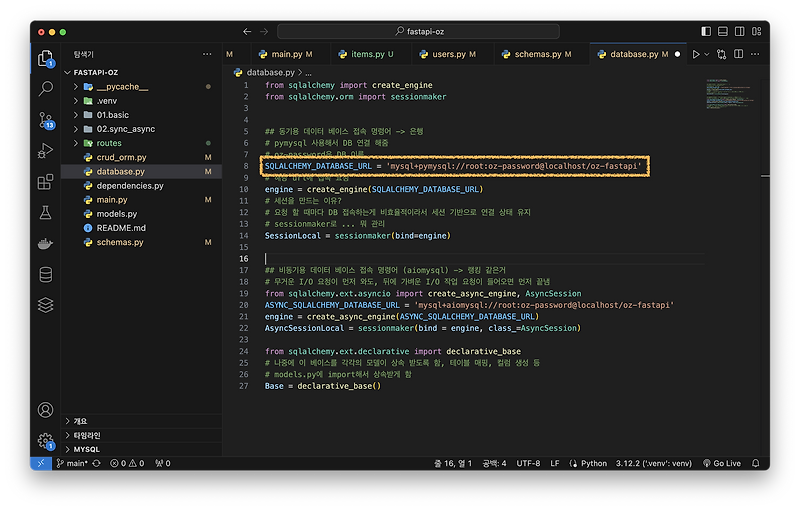This screenshot has height=510, width=800.
Task: Open the Explorer view icon
Action: tap(45, 58)
